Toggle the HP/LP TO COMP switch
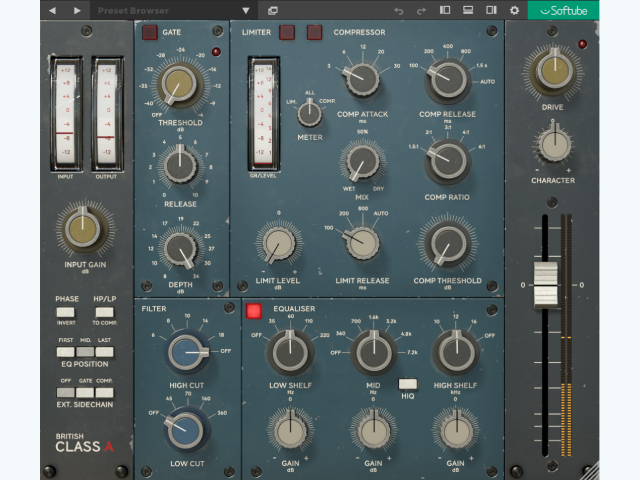The width and height of the screenshot is (640, 480). [x=104, y=312]
